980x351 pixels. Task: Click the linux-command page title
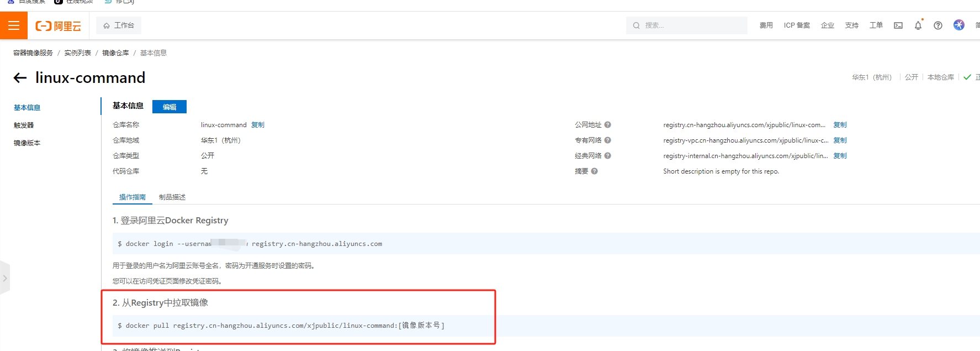(91, 78)
